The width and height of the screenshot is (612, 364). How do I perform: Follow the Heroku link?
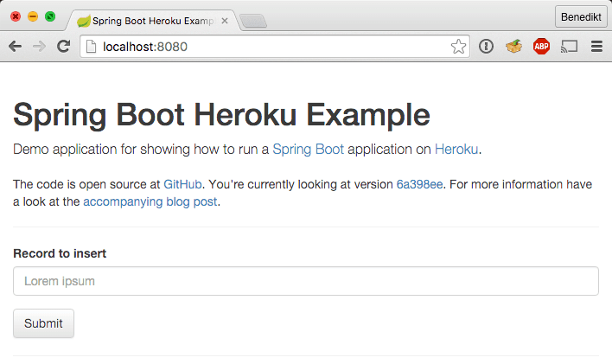click(456, 149)
